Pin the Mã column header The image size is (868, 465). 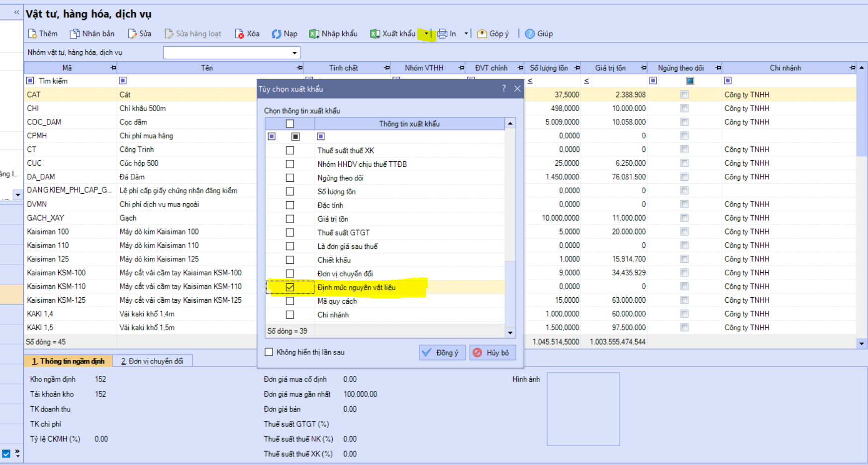coord(113,68)
